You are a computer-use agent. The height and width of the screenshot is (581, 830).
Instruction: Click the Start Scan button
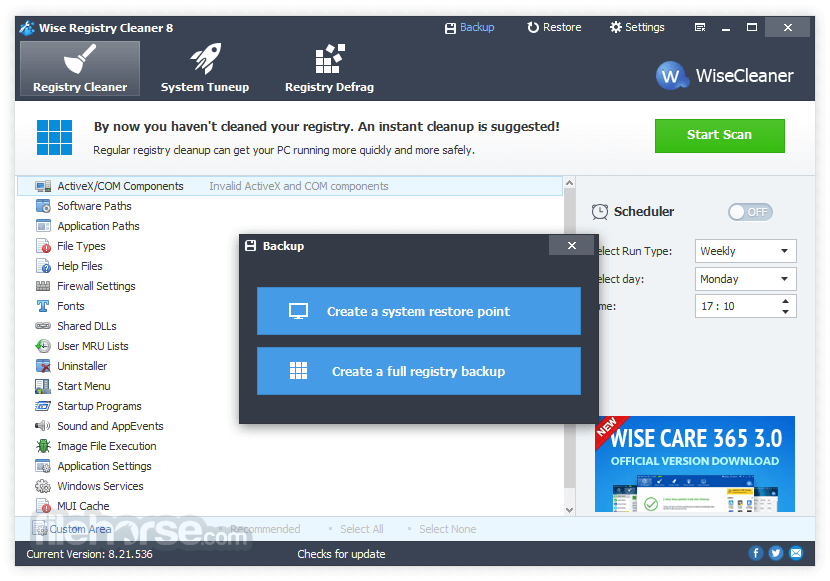(719, 135)
